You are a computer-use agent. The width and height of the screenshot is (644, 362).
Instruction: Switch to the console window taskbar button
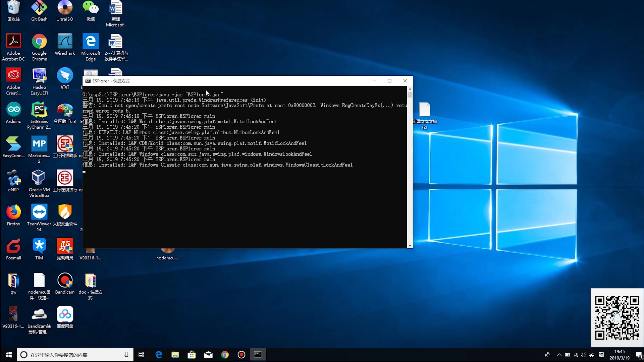pos(258,355)
